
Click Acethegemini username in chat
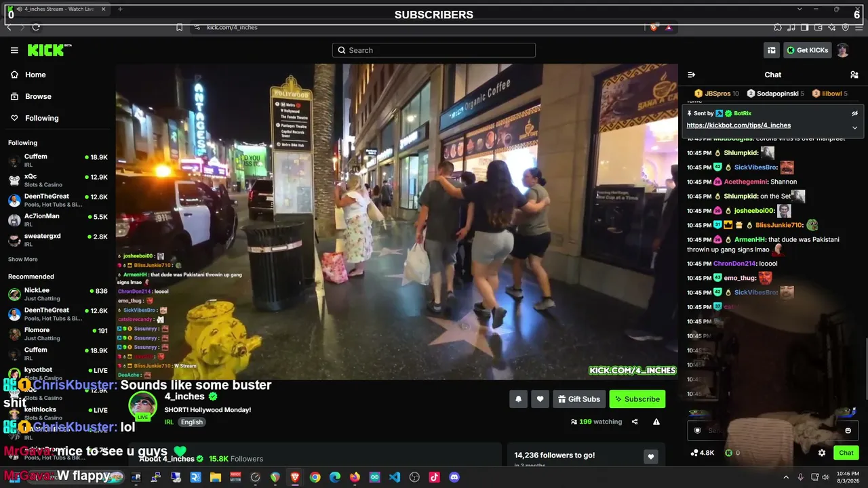(745, 182)
